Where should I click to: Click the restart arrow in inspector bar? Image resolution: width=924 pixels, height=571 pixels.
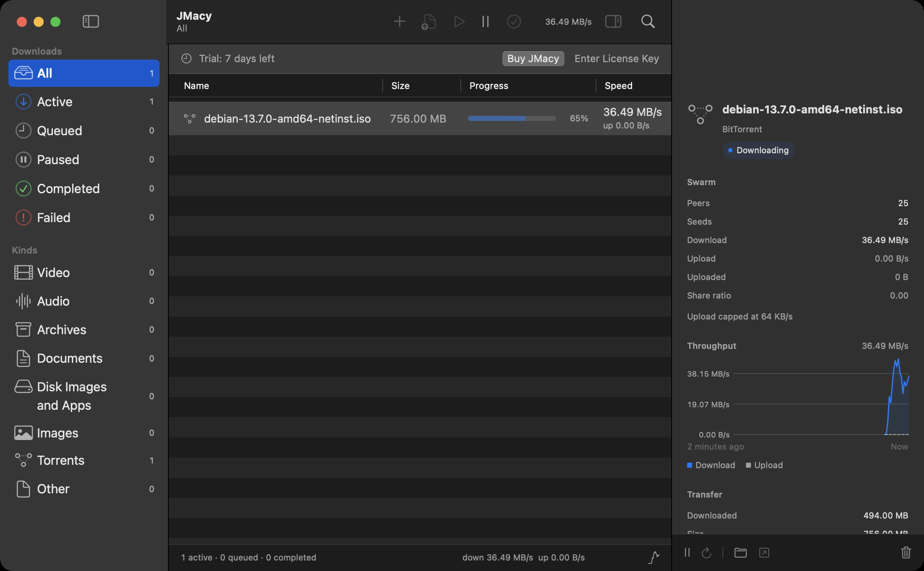706,553
